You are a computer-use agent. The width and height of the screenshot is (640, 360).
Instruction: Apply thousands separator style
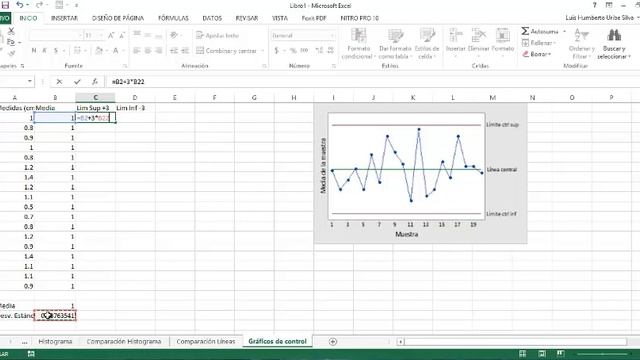pos(304,51)
